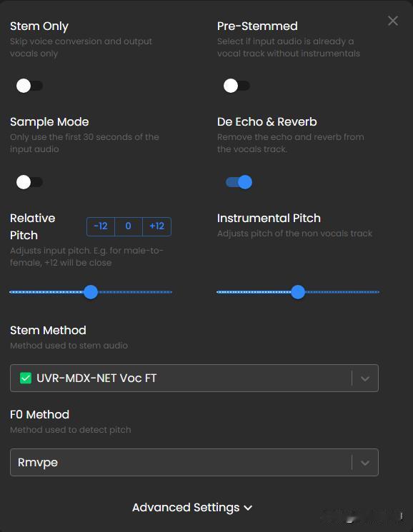The image size is (413, 532).
Task: Click the Instrumental Pitch slider handle
Action: (x=298, y=292)
